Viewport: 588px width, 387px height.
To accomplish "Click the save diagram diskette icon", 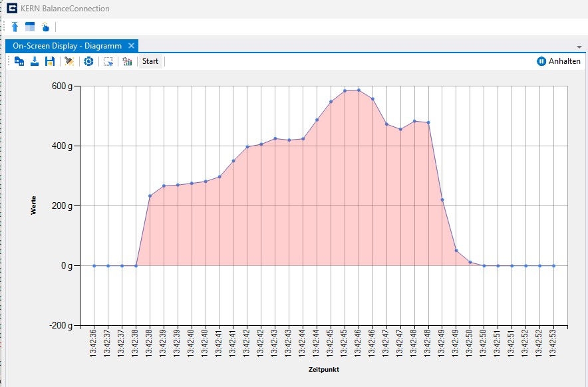I will point(50,61).
